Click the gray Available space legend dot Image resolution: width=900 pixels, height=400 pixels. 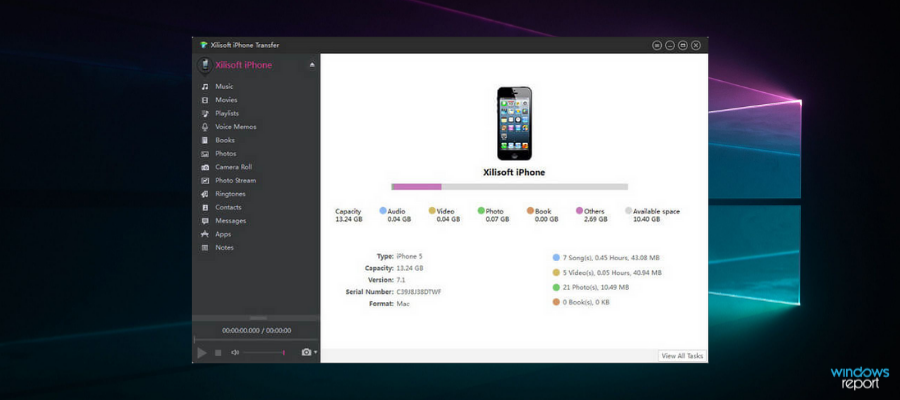tap(629, 211)
